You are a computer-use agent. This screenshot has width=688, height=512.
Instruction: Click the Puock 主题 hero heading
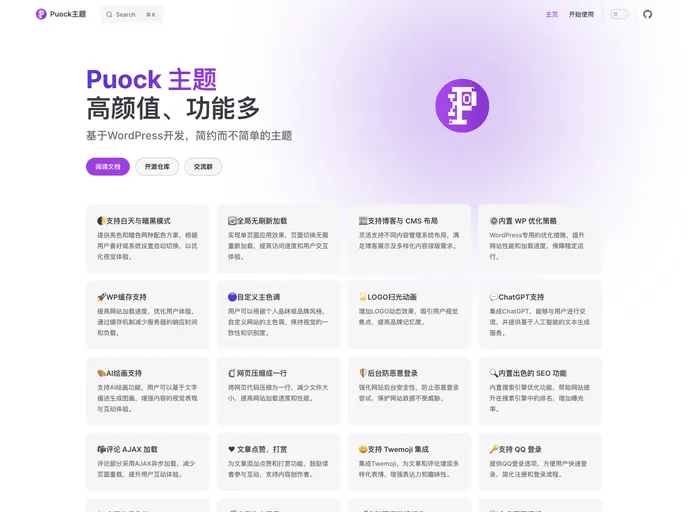tap(151, 79)
